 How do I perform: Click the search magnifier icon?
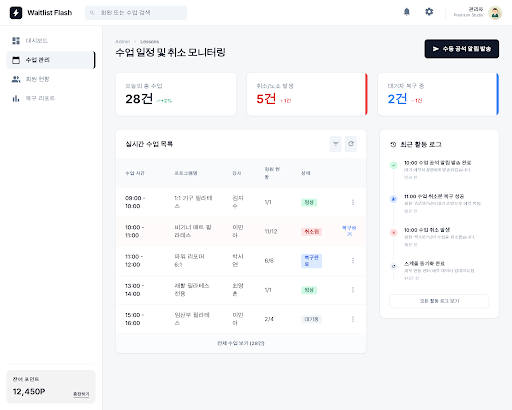coord(92,13)
